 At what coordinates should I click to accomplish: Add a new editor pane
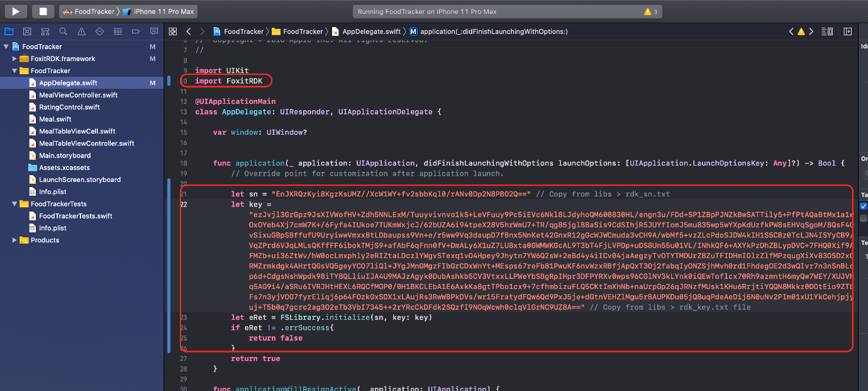(848, 31)
